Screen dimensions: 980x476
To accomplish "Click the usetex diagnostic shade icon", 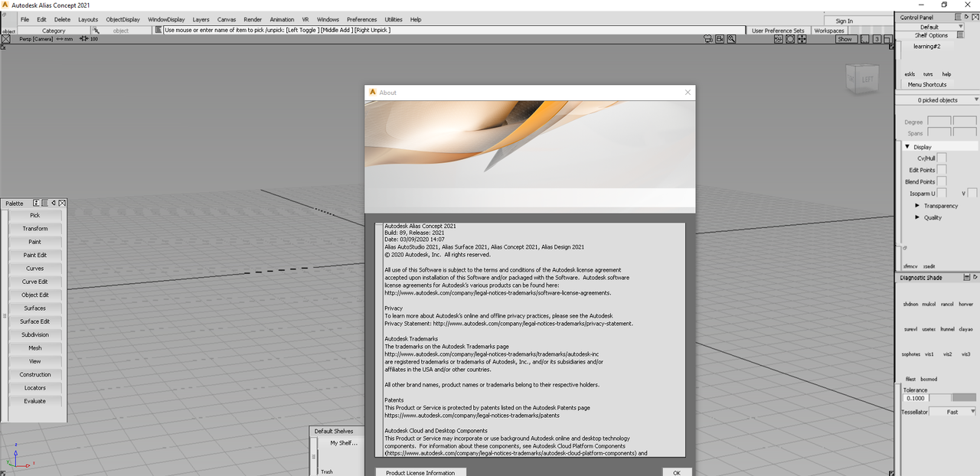I will click(x=929, y=329).
